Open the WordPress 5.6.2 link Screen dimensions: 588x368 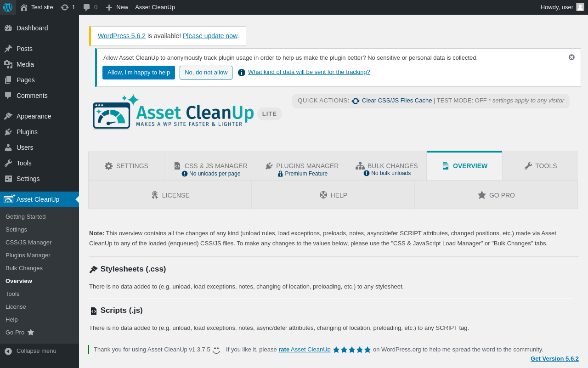122,36
